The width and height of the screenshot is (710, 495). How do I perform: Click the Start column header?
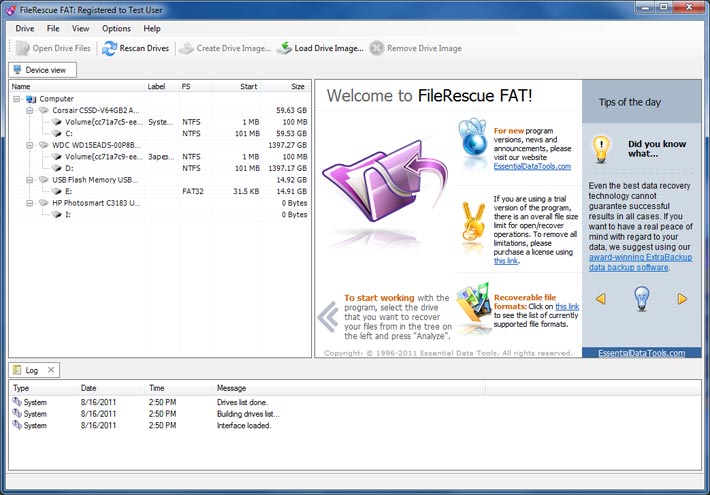(236, 87)
